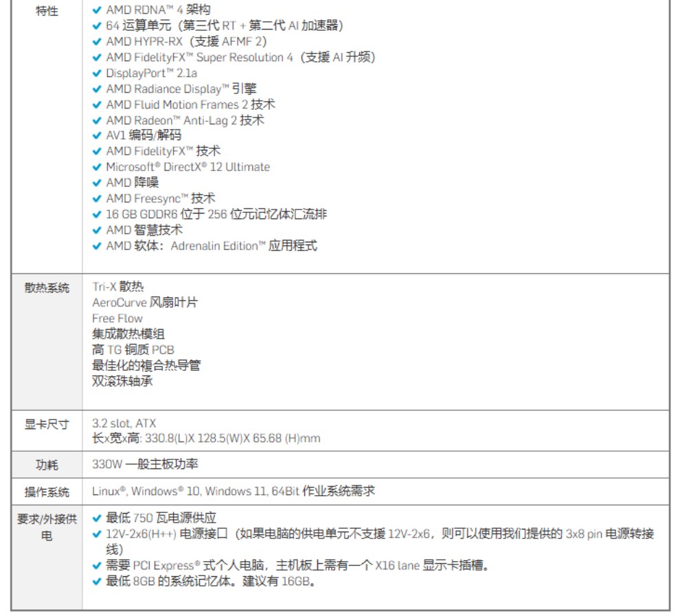This screenshot has height=616, width=680.
Task: Click the checkmark next to AMD 智慧技术
Action: (x=97, y=230)
